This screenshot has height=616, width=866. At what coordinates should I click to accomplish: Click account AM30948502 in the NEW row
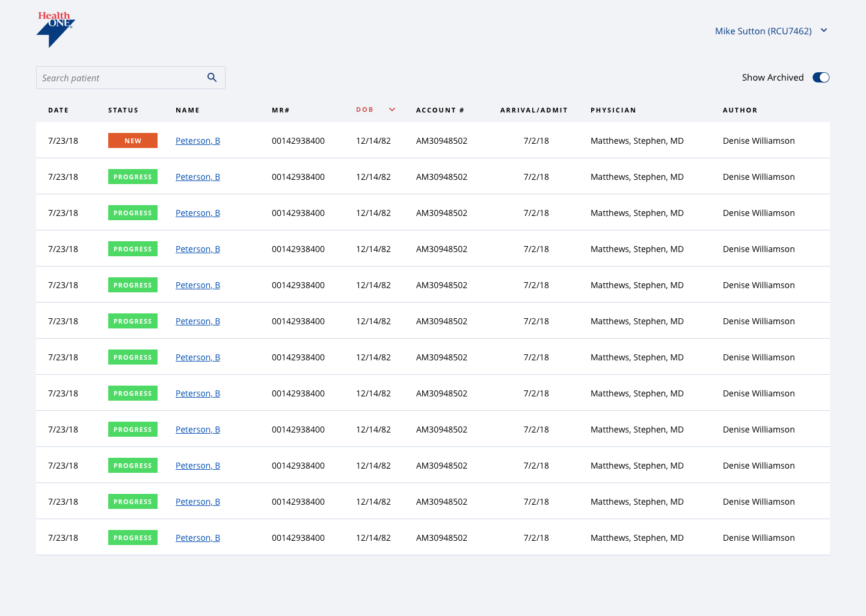coord(441,141)
